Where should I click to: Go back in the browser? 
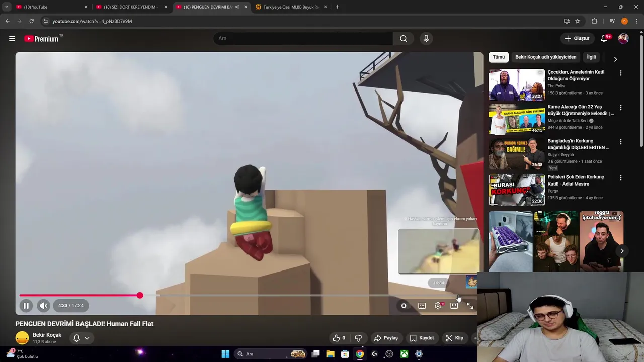coord(7,21)
